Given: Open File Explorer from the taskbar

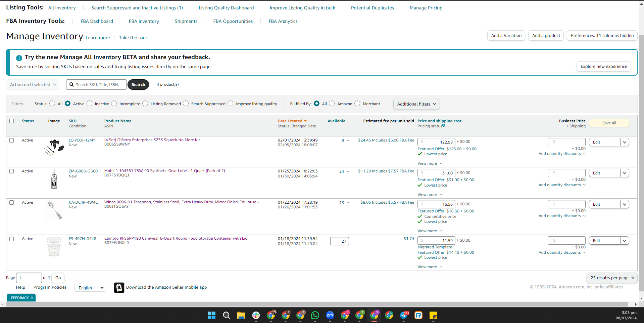Looking at the screenshot, I should click(241, 315).
